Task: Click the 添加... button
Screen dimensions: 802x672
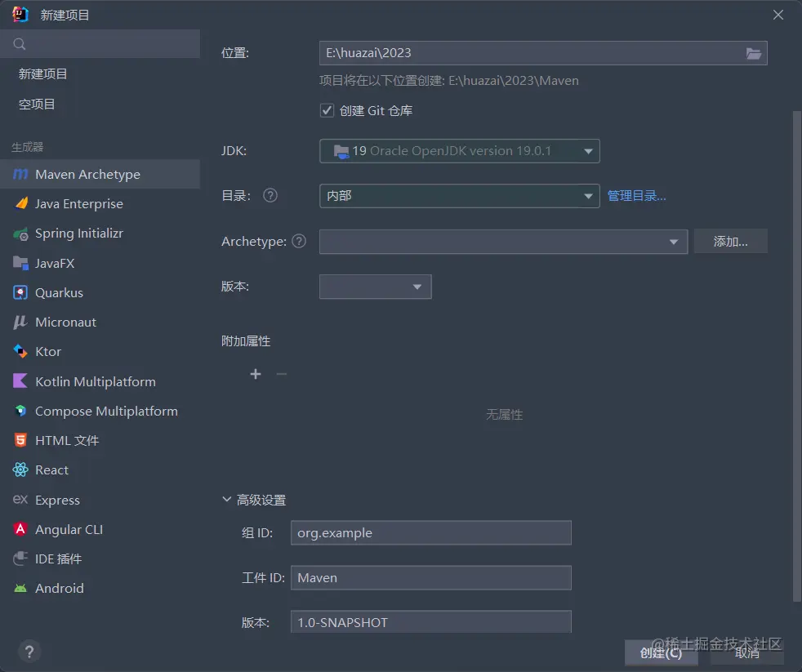Action: pos(730,242)
